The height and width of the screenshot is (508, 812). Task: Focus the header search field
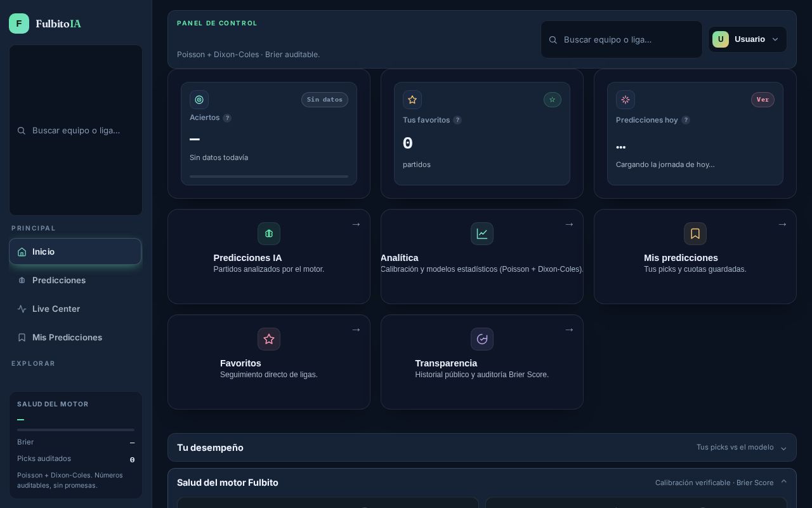click(x=622, y=39)
